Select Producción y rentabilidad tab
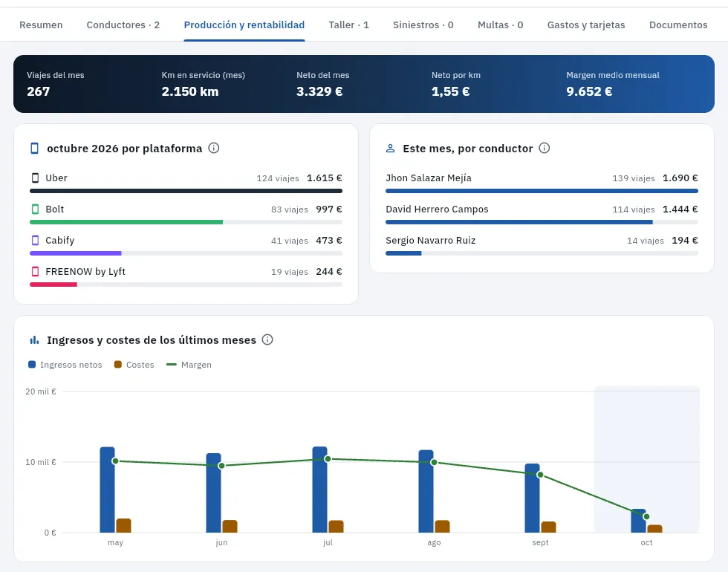The image size is (728, 572). click(x=244, y=25)
